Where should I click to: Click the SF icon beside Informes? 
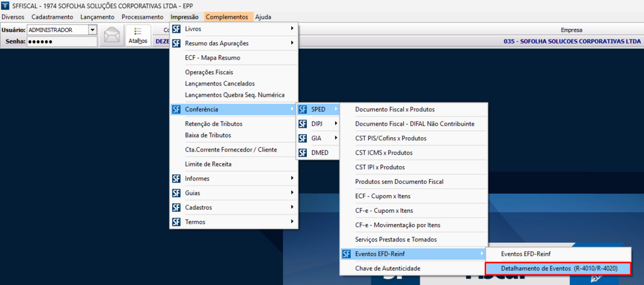(x=177, y=179)
